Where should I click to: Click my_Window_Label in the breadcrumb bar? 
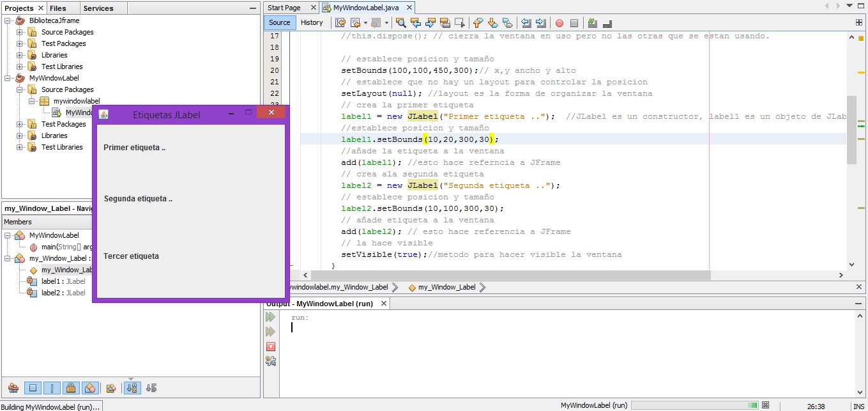[446, 288]
